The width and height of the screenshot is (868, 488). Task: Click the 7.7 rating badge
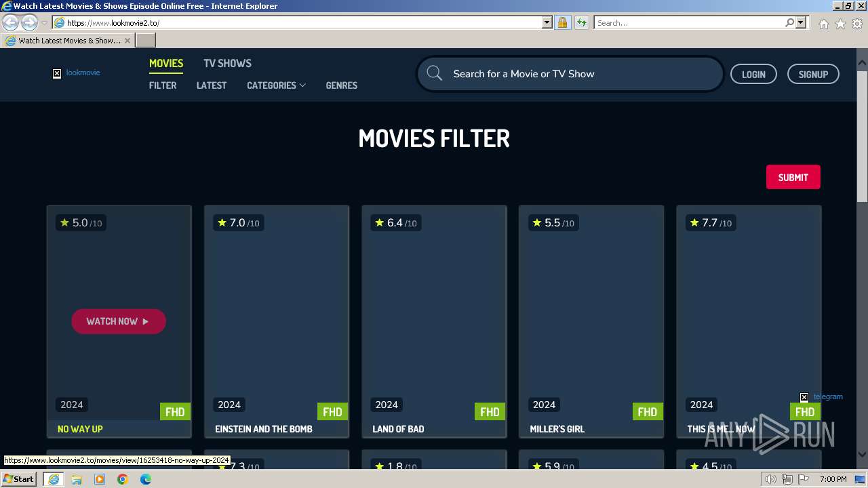[x=710, y=223]
